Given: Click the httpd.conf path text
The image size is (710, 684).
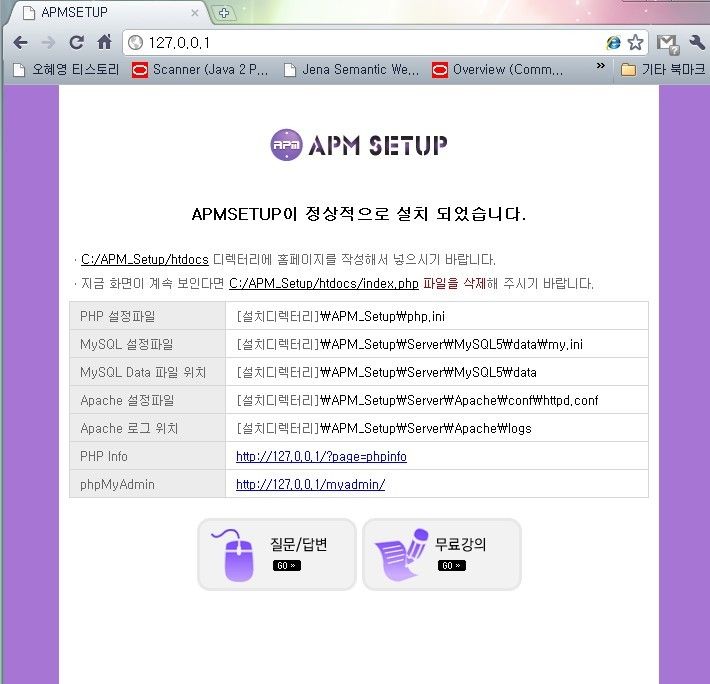Looking at the screenshot, I should [x=417, y=400].
